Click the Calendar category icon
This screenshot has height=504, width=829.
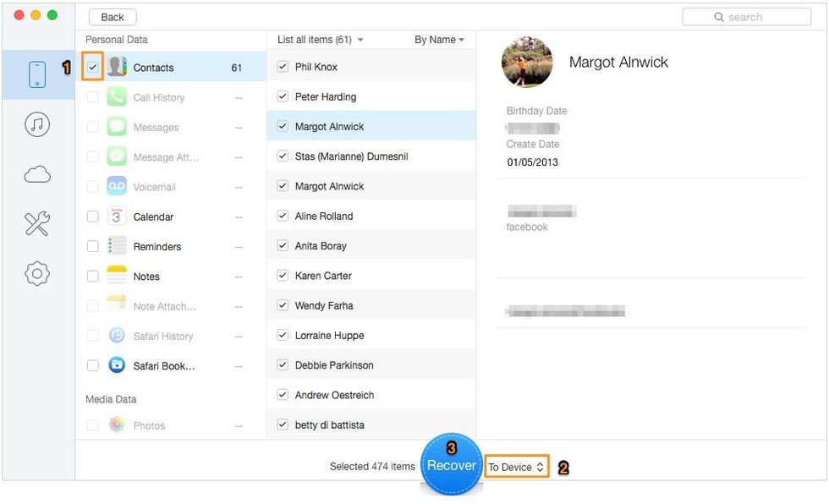(x=117, y=216)
